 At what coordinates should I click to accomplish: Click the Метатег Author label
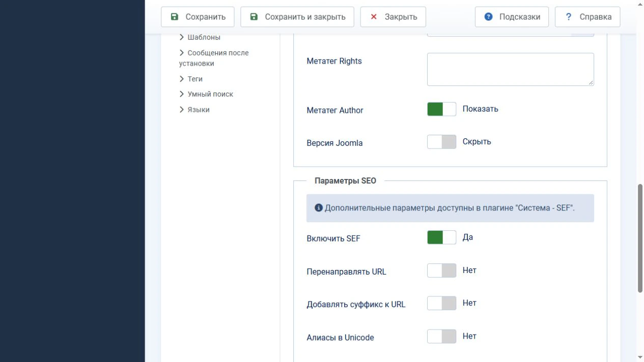pyautogui.click(x=335, y=110)
